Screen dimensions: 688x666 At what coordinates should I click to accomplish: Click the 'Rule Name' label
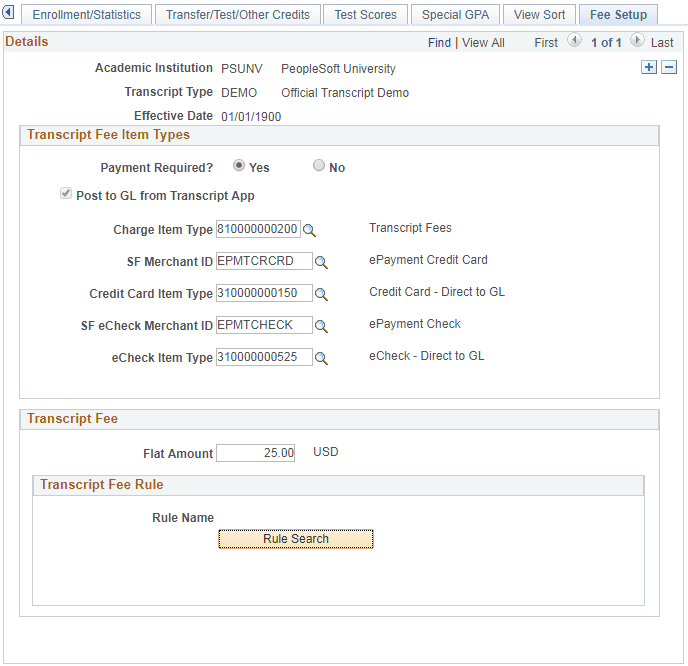tap(183, 518)
